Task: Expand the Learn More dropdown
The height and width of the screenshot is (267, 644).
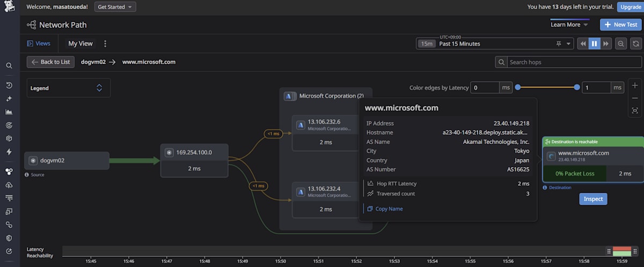Action: pos(569,25)
